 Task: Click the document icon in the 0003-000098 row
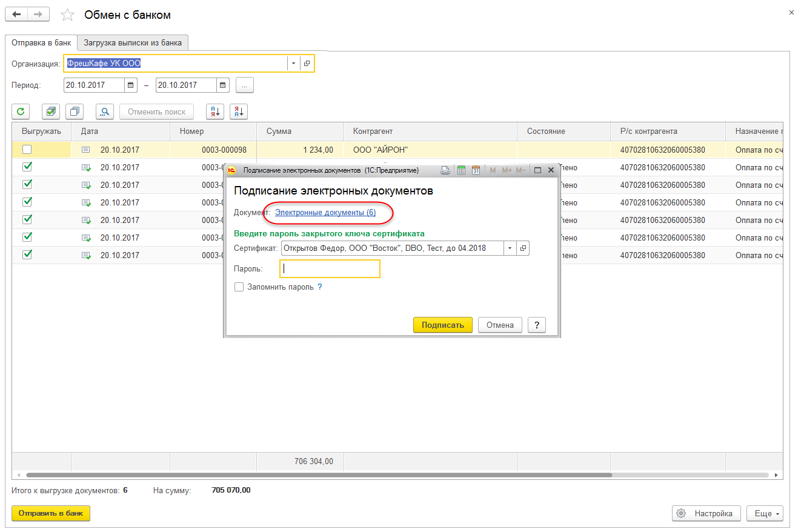pyautogui.click(x=86, y=150)
